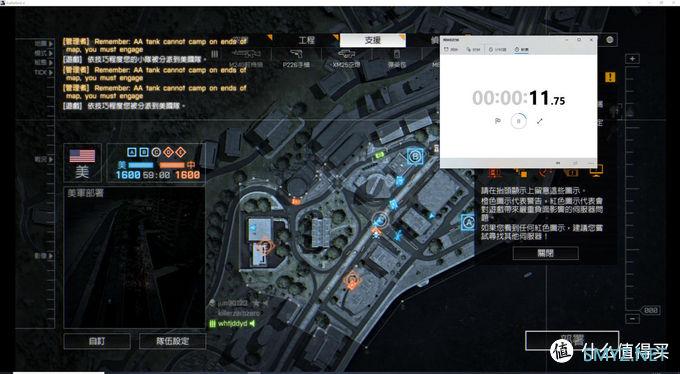The image size is (680, 374).
Task: Select capture point B on the map
Action: click(415, 155)
